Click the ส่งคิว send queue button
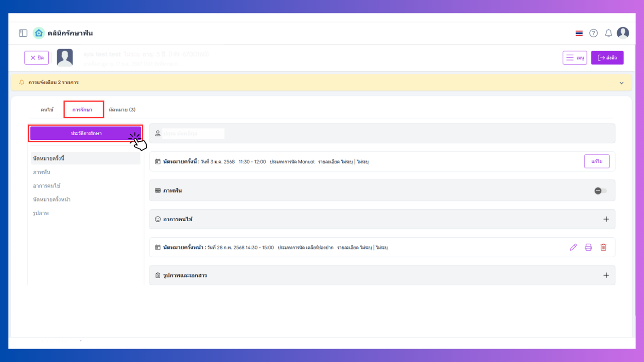Screen dimensions: 644x362 click(x=607, y=57)
